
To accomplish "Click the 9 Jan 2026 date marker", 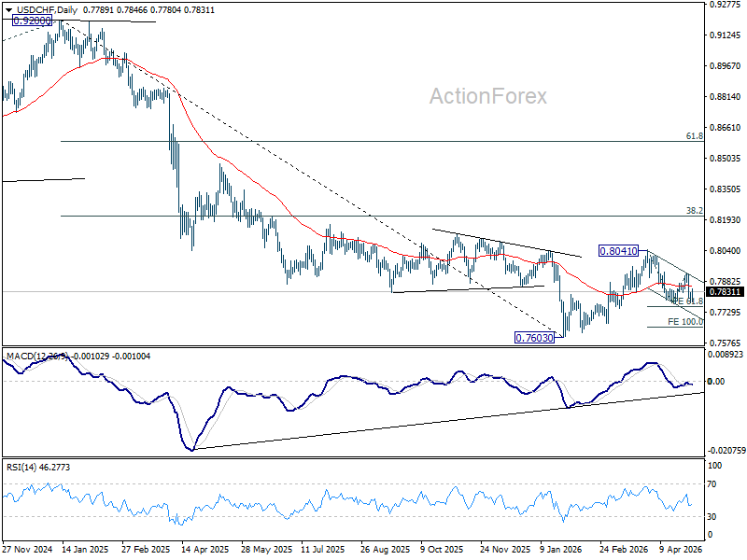I will tap(561, 549).
